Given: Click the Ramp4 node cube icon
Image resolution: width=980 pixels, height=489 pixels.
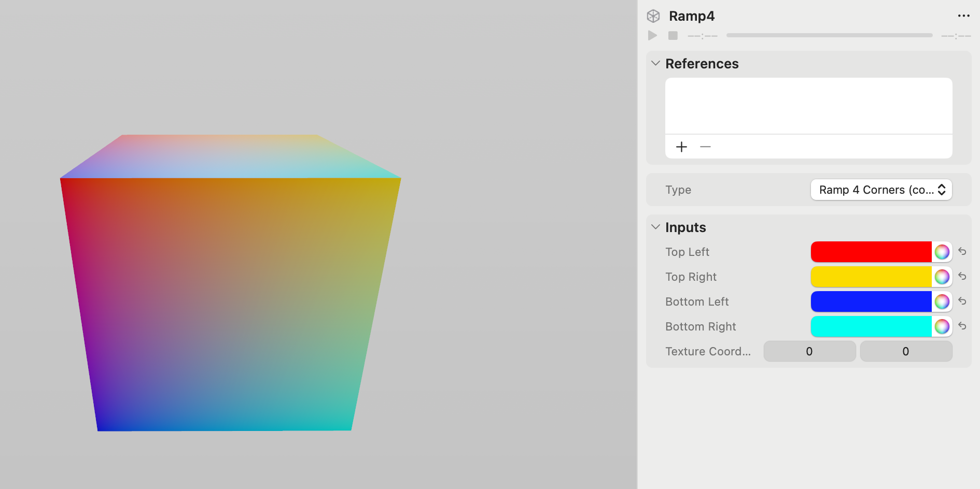Looking at the screenshot, I should point(652,16).
